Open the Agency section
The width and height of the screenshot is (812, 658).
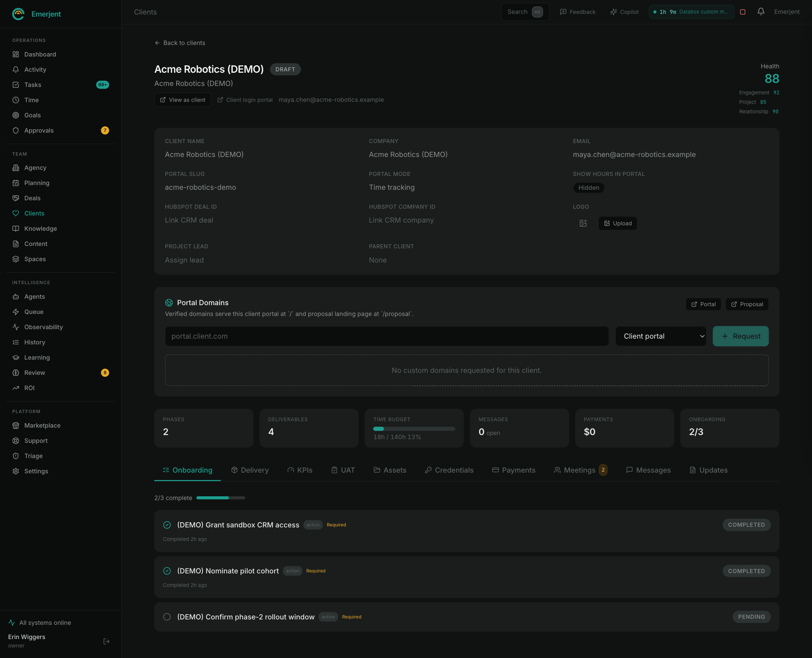[x=61, y=167]
